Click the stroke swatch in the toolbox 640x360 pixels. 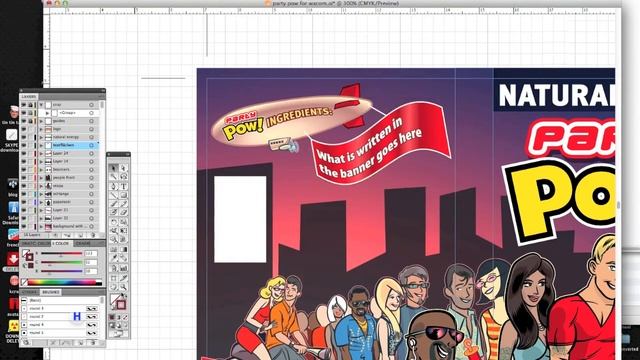coord(121,304)
